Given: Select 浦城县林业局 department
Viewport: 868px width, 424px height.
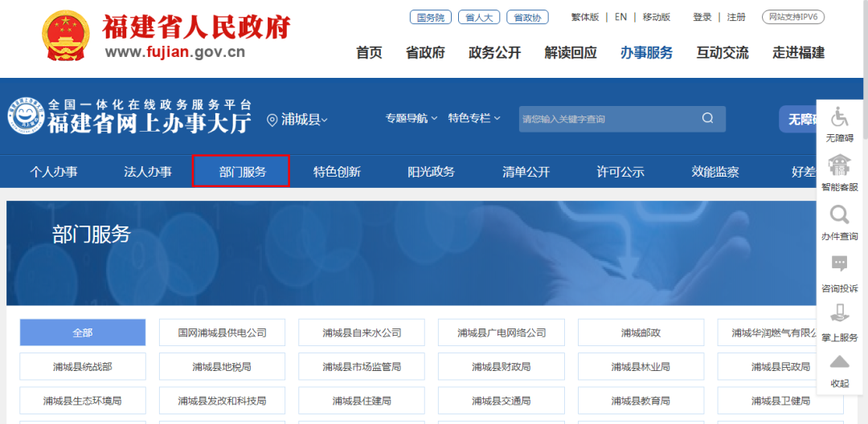Looking at the screenshot, I should click(641, 366).
